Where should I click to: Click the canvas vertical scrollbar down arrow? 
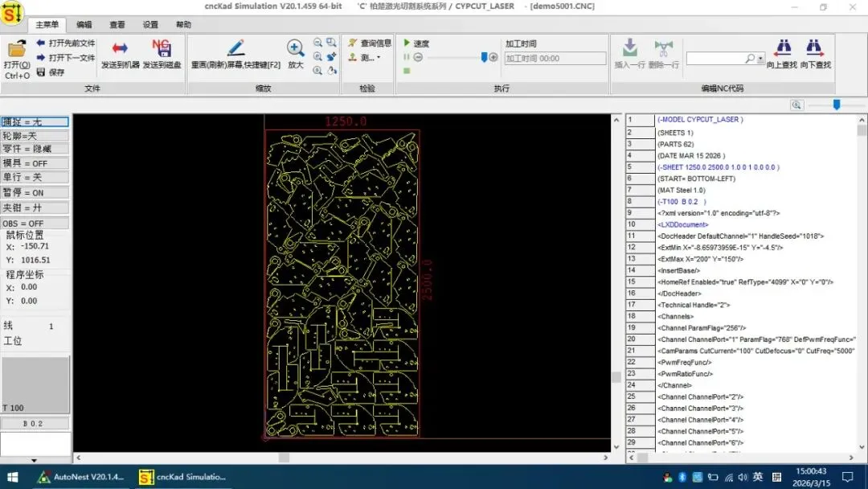coord(616,446)
